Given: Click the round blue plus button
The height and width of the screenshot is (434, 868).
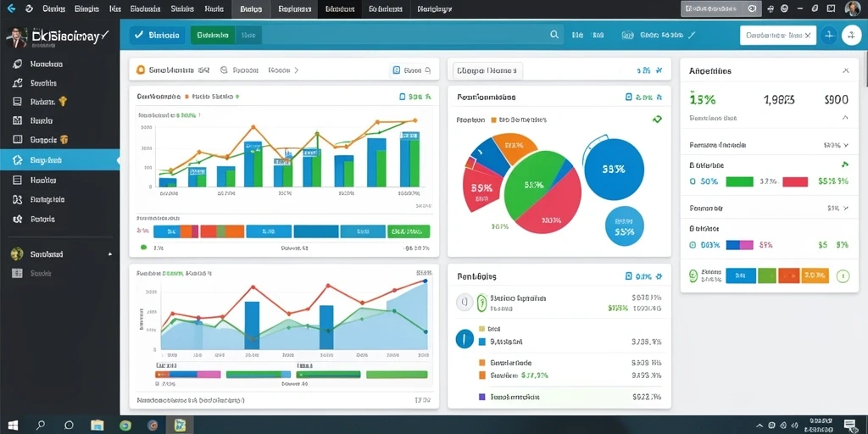Looking at the screenshot, I should (829, 35).
